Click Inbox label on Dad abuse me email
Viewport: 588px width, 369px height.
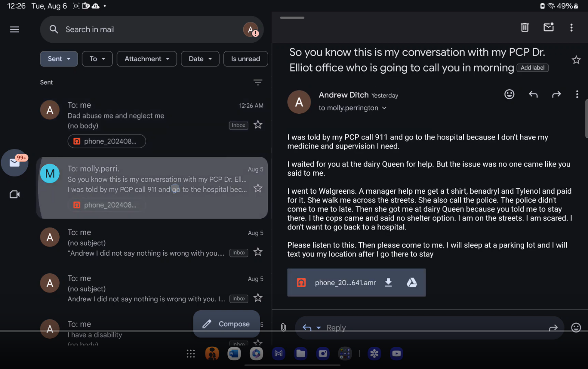point(239,125)
